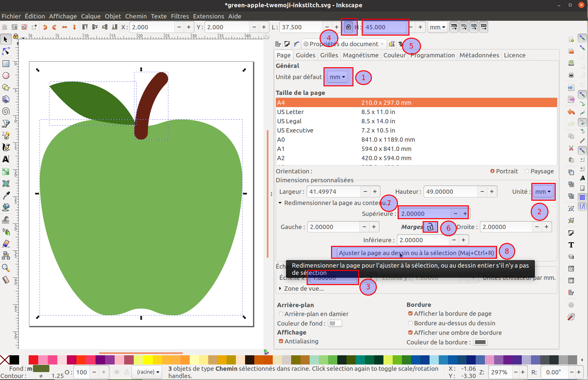The image size is (588, 380).
Task: Toggle the margins lock button
Action: (x=430, y=227)
